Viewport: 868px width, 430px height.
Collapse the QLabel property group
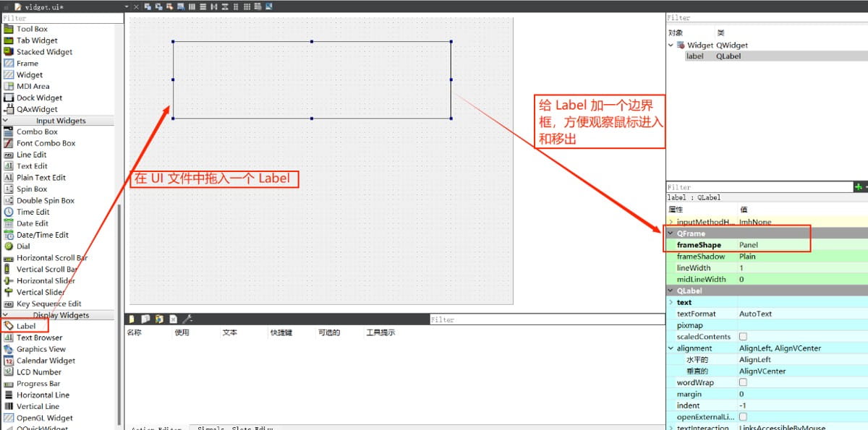click(x=671, y=291)
